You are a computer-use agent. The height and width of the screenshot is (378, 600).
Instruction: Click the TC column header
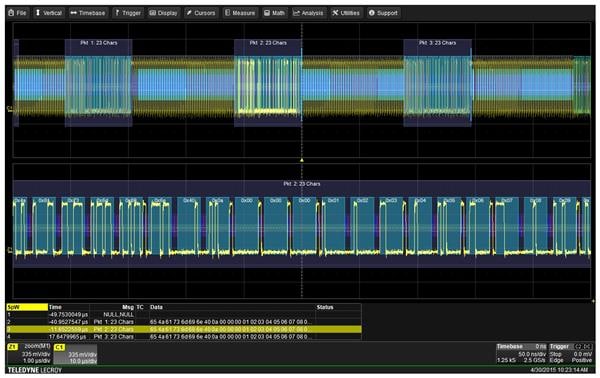coord(140,307)
